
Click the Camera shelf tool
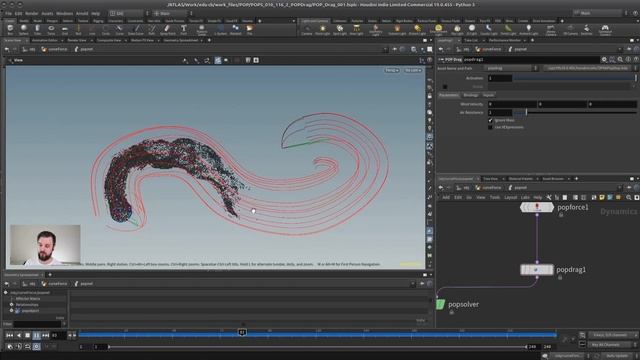tap(307, 29)
